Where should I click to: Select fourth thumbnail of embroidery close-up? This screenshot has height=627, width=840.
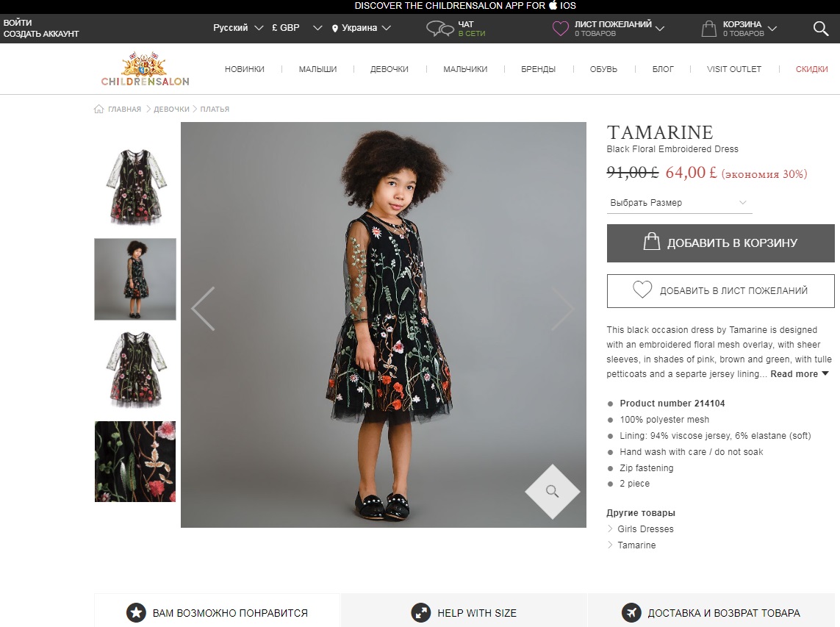point(135,462)
